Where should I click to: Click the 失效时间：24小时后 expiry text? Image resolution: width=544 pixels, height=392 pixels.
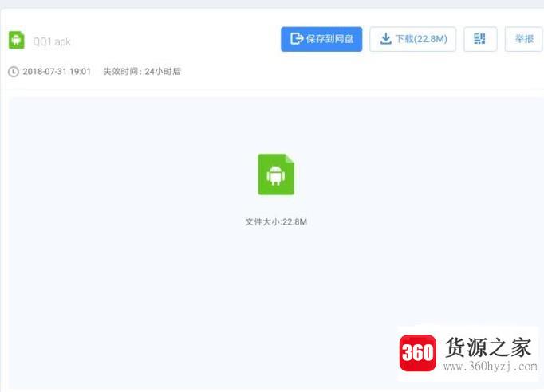coord(142,72)
